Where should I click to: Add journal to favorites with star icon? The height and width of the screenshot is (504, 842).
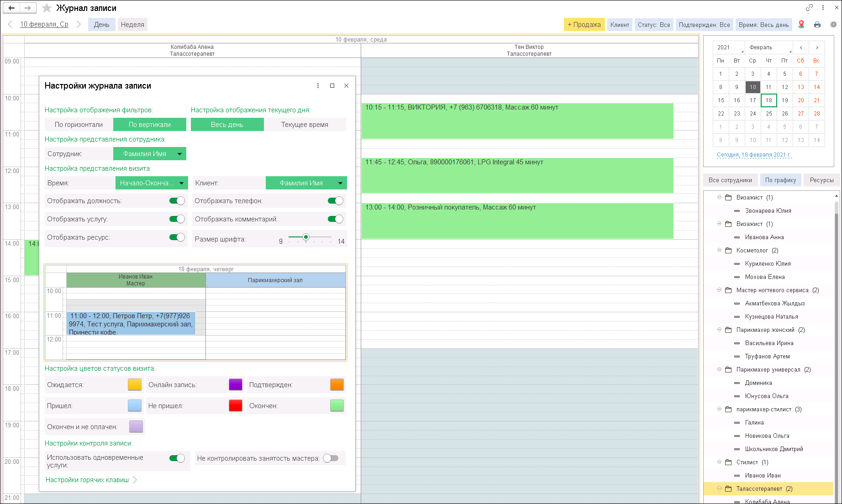[47, 8]
